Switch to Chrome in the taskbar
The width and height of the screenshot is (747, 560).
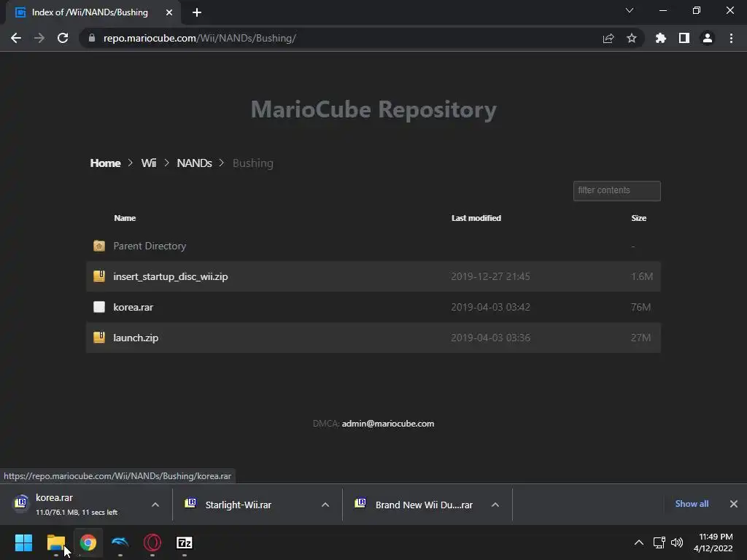pos(88,542)
